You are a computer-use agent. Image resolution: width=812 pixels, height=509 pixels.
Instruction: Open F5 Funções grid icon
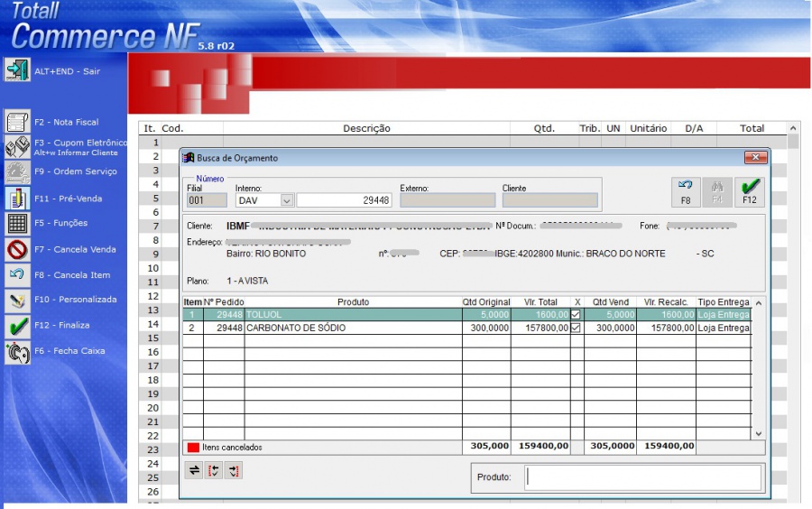point(17,223)
